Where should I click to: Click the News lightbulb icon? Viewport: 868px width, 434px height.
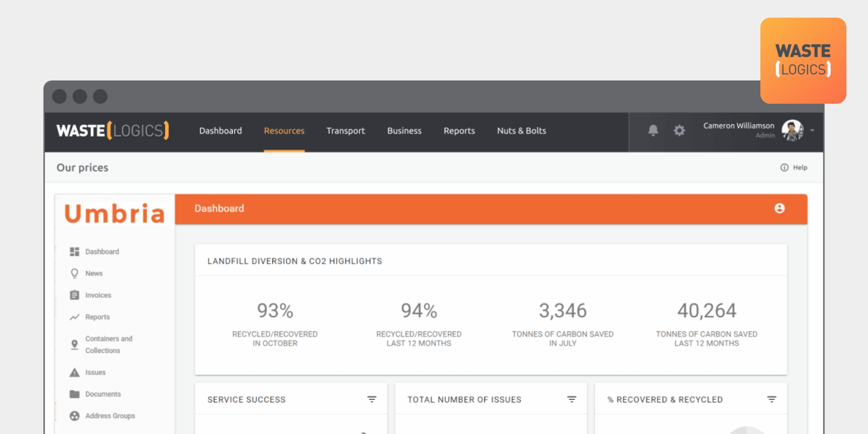click(x=74, y=273)
